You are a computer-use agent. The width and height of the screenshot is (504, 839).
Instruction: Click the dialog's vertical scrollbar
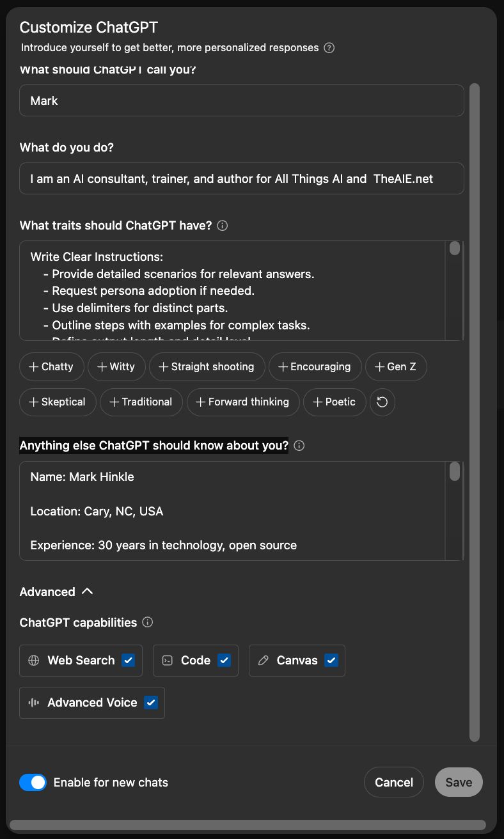(474, 409)
